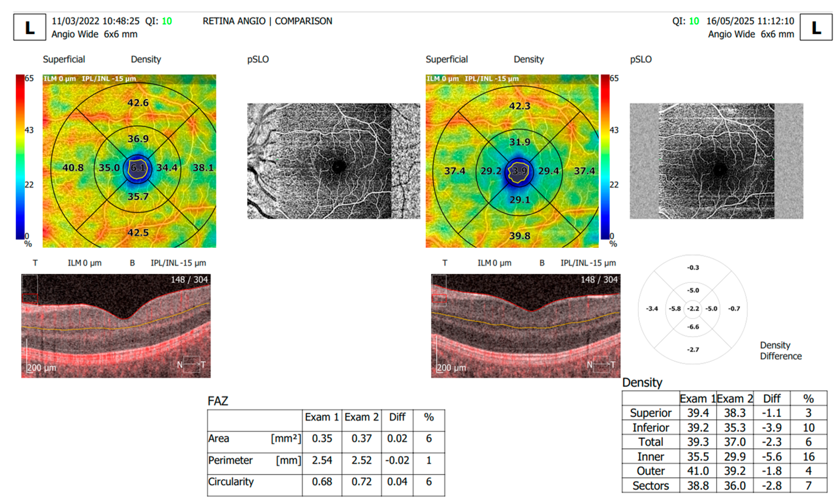Open the 2025 pSLO fundus image
Image resolution: width=839 pixels, height=504 pixels.
[x=716, y=161]
